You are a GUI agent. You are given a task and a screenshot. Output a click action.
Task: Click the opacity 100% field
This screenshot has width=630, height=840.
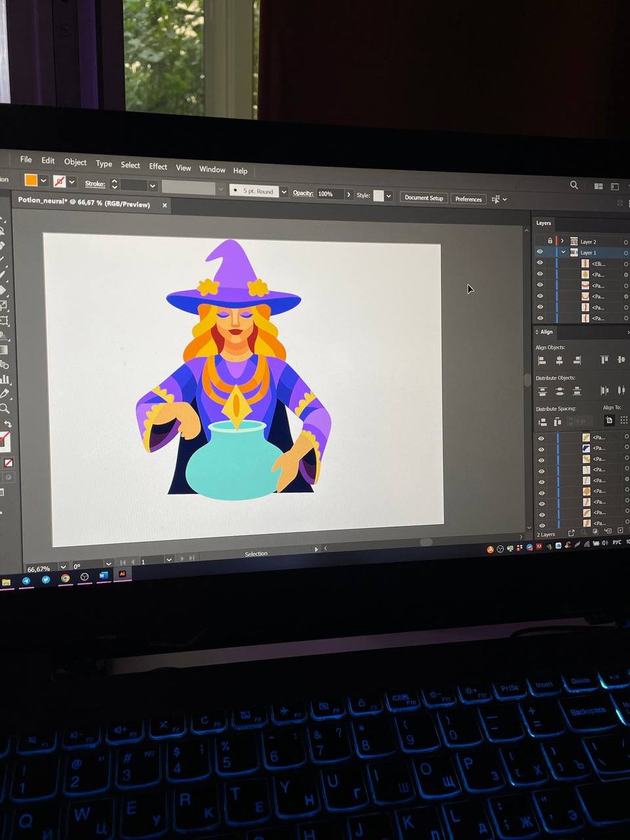[330, 194]
